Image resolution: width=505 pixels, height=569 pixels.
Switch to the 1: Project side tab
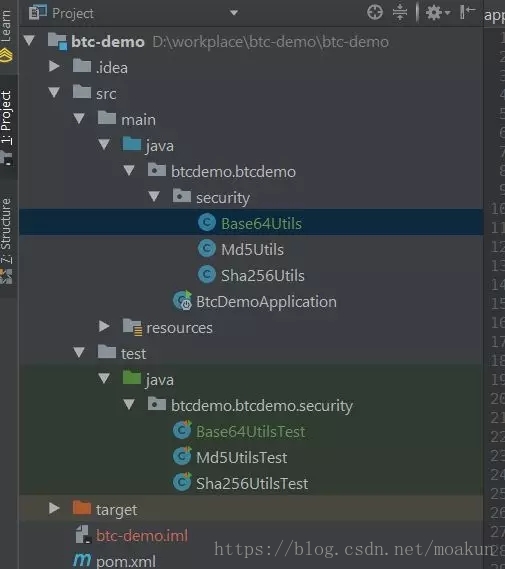(7, 128)
